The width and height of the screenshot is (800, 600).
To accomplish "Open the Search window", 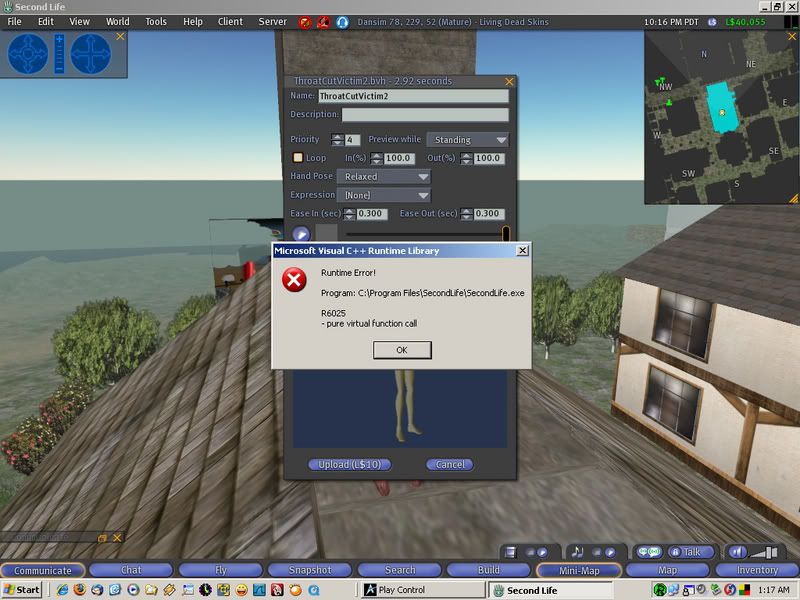I will (x=399, y=570).
